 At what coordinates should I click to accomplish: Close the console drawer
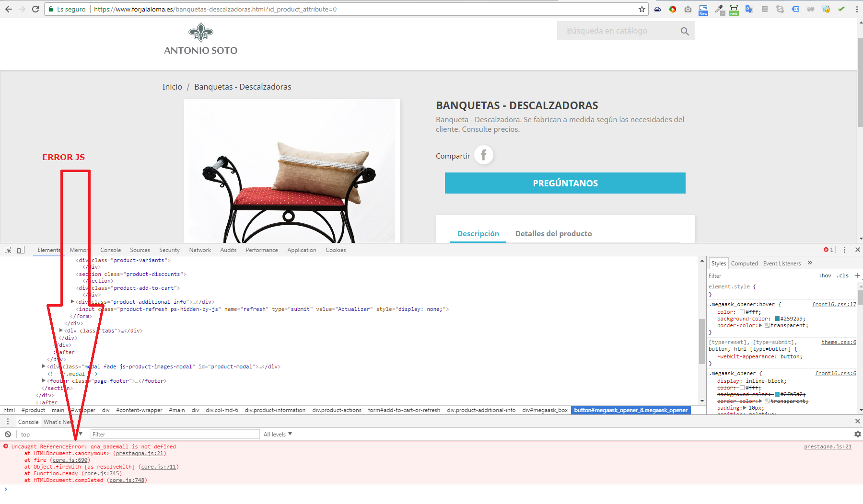pyautogui.click(x=858, y=421)
